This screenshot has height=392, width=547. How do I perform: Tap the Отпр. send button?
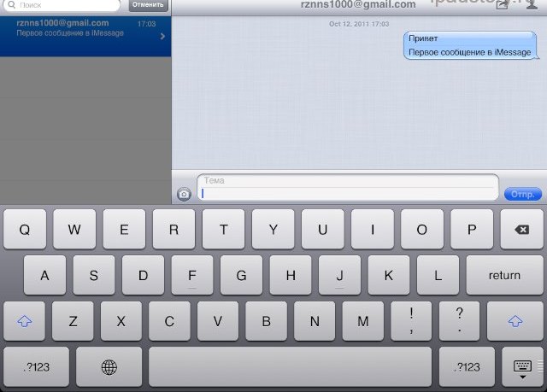[522, 194]
